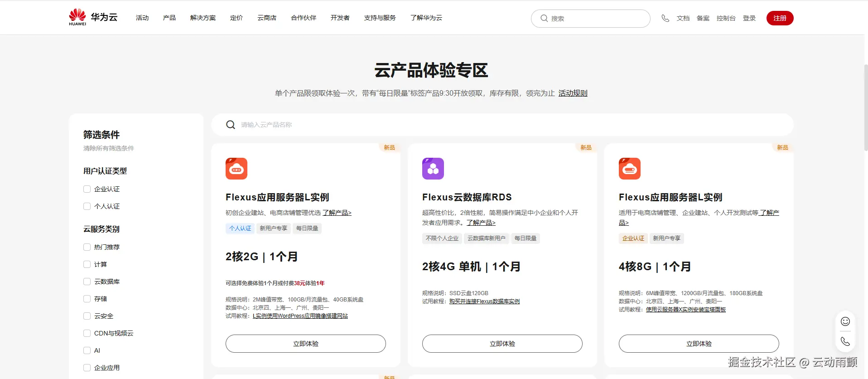Open the 支持与服务 menu

click(x=380, y=18)
